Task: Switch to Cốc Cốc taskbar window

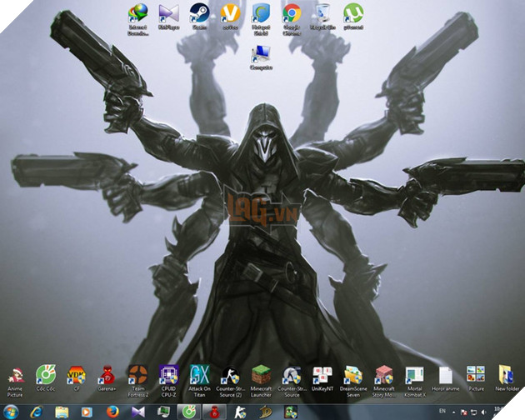Action: [189, 412]
